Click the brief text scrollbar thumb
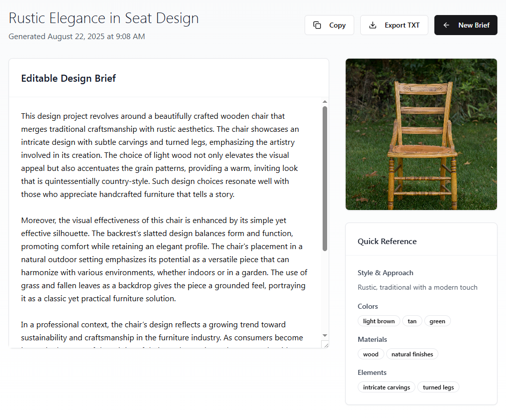Image resolution: width=506 pixels, height=420 pixels. pyautogui.click(x=325, y=178)
